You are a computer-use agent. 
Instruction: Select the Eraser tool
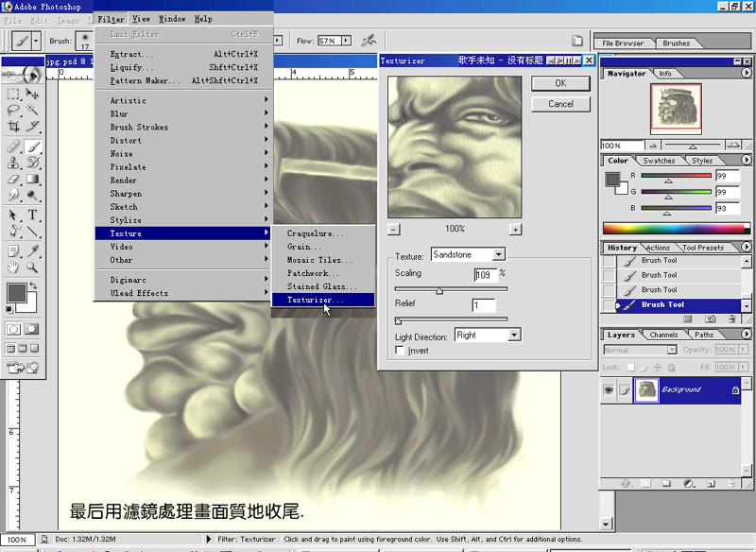[x=13, y=179]
